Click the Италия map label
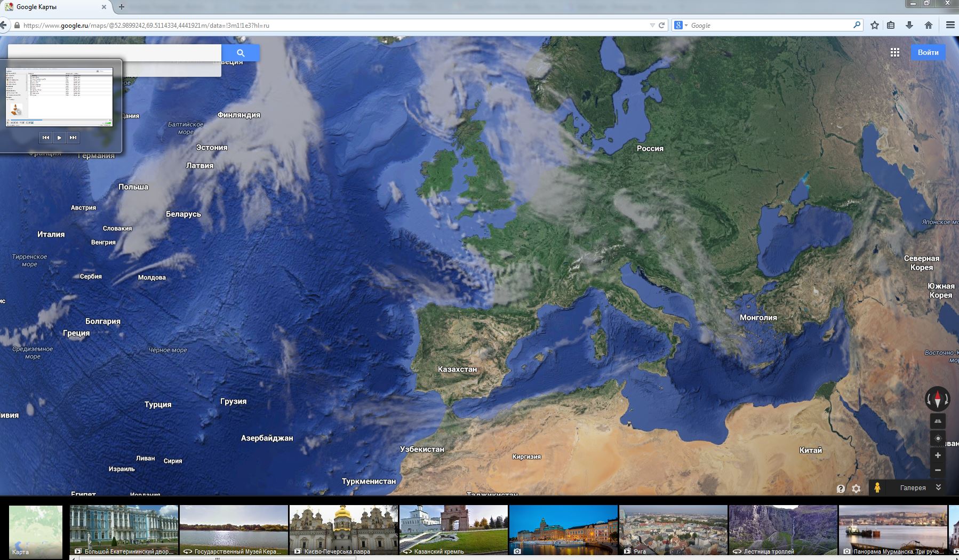The image size is (959, 560). pos(51,234)
